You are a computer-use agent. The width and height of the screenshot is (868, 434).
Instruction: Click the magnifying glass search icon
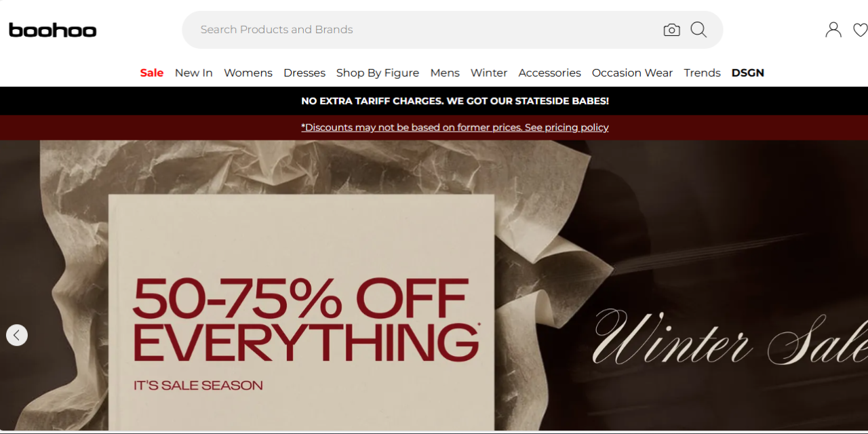pyautogui.click(x=698, y=30)
